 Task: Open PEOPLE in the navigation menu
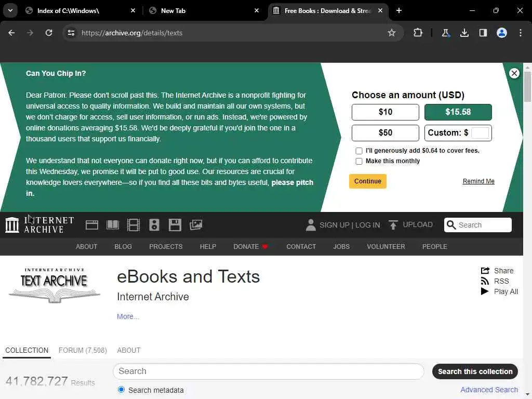coord(435,247)
